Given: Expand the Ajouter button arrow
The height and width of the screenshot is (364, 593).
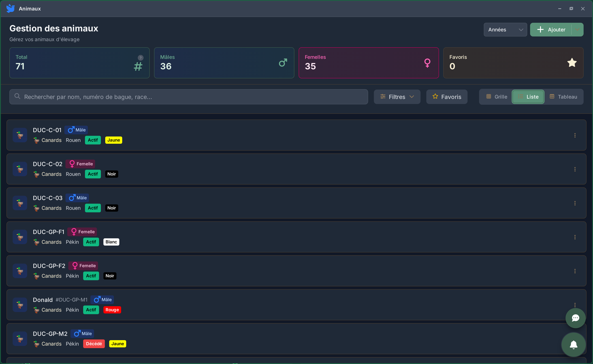Looking at the screenshot, I should pos(577,30).
